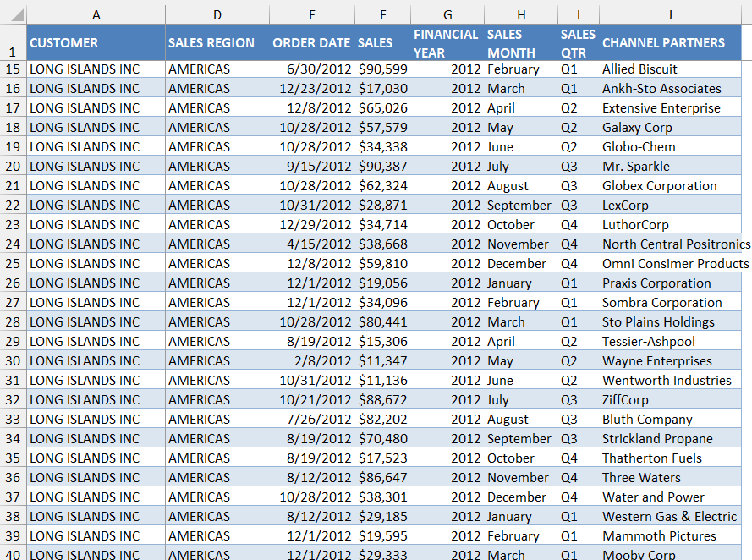
Task: Click the Wayne Enterprises cell
Action: 670,361
